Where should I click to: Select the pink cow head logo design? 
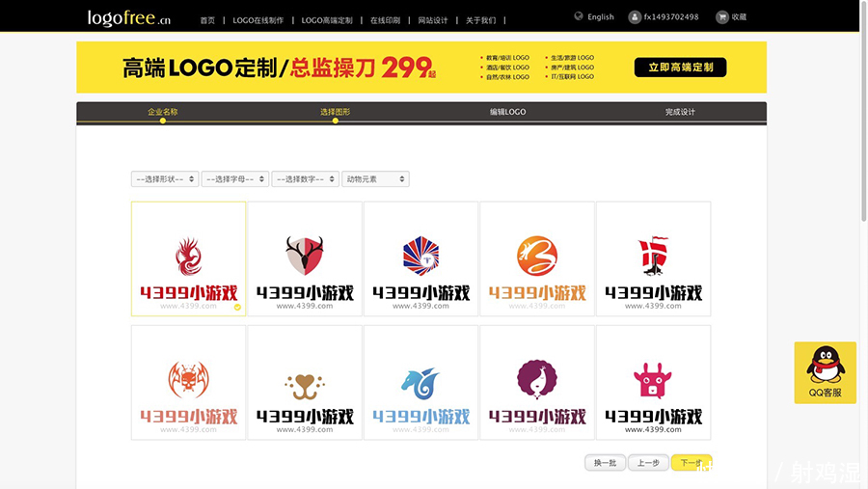point(653,383)
